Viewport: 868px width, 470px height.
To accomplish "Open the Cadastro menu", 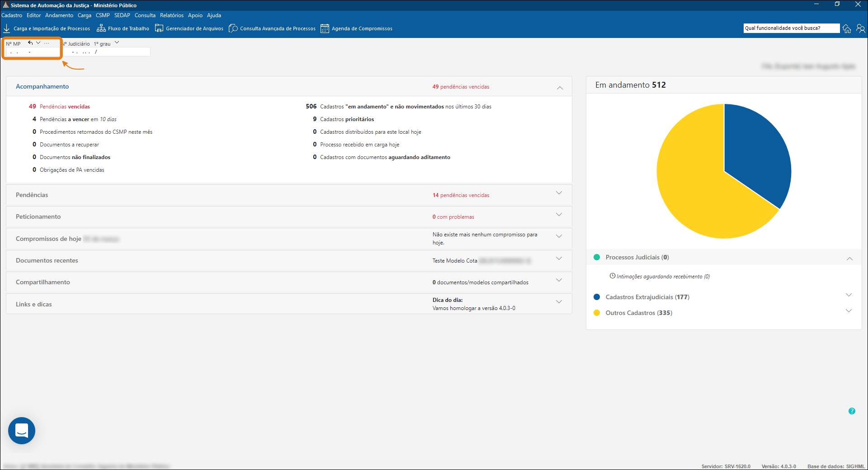I will [12, 15].
